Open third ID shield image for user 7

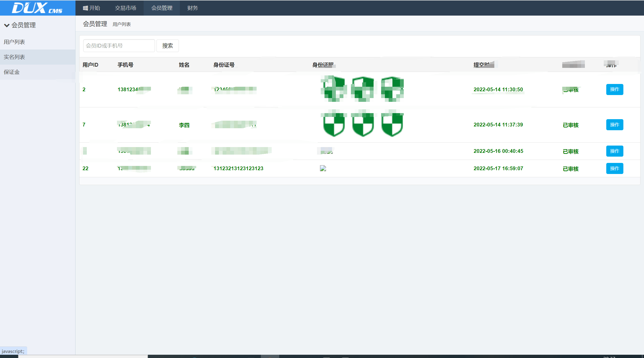(x=392, y=125)
